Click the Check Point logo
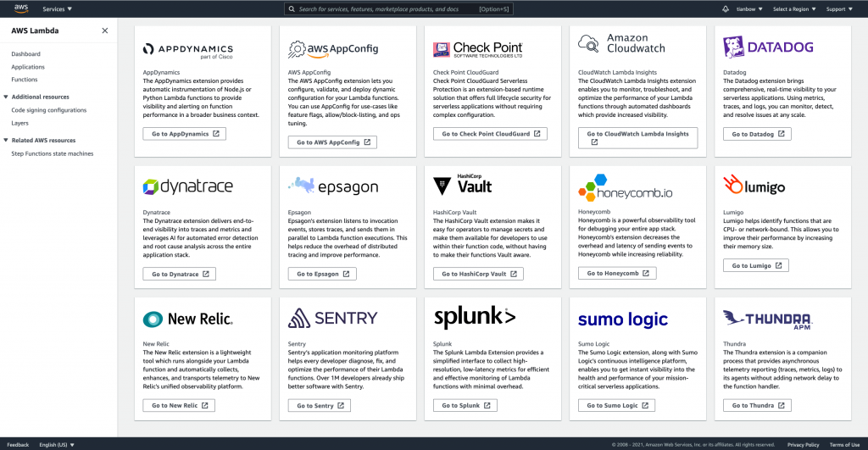This screenshot has width=868, height=450. (478, 49)
